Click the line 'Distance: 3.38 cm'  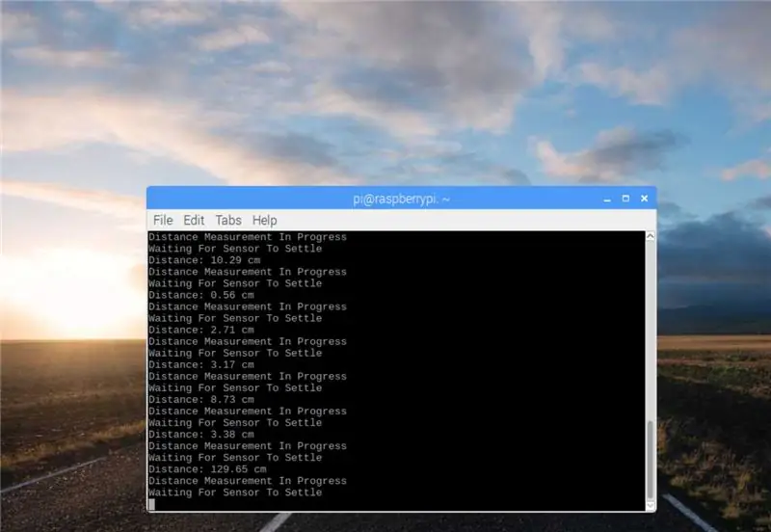click(x=201, y=435)
